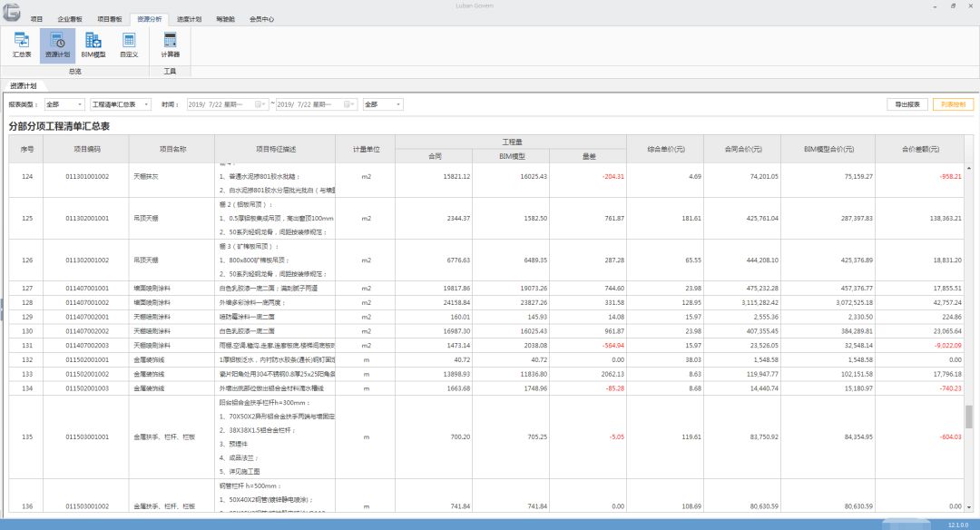Open the 工程清单汇总表 dropdown
Screen dimensions: 980x530
[x=121, y=104]
